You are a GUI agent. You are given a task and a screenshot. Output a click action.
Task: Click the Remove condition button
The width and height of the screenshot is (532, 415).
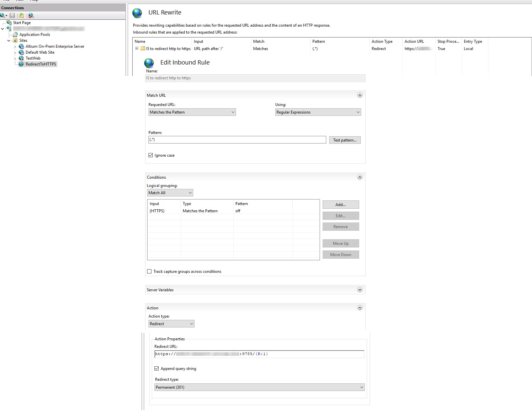click(341, 227)
